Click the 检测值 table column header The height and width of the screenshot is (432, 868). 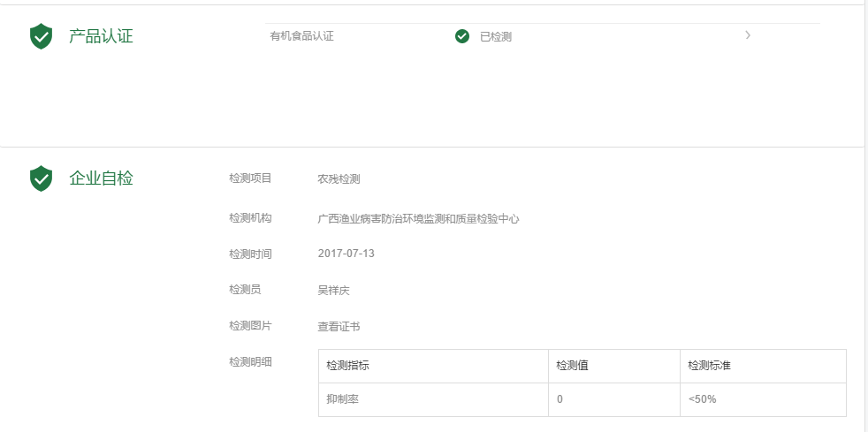click(572, 366)
